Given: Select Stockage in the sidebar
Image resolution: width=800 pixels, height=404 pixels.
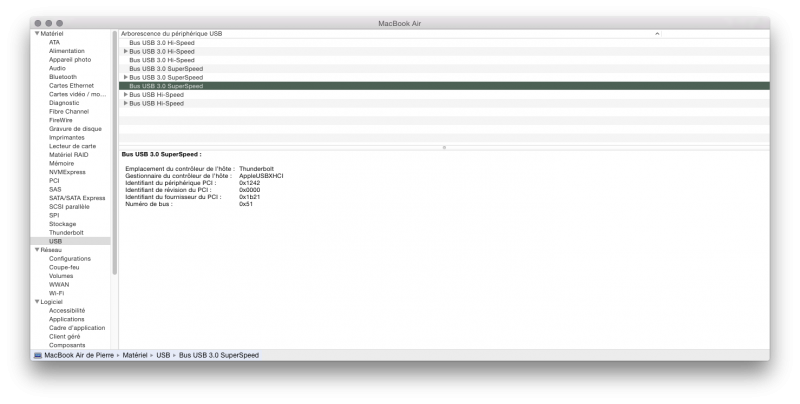Looking at the screenshot, I should click(x=62, y=224).
